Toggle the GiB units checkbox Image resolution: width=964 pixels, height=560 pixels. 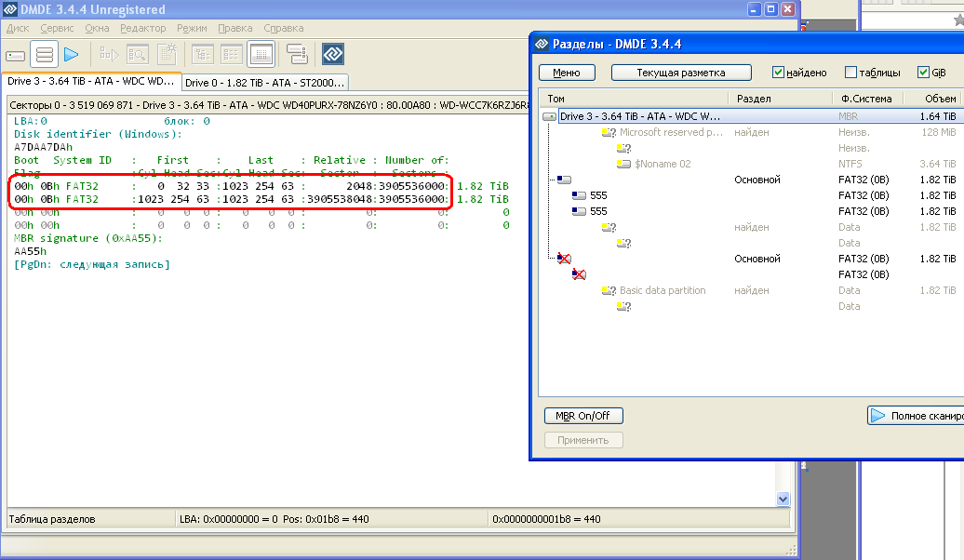coord(923,73)
